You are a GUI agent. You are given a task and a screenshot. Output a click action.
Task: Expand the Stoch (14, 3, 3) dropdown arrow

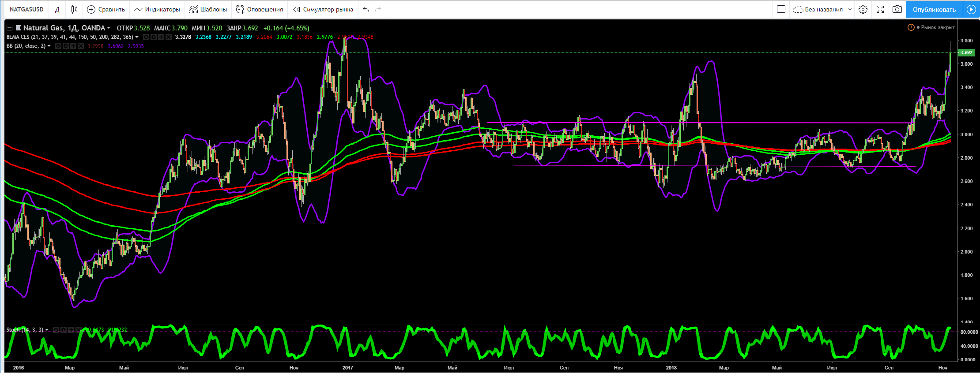(47, 330)
